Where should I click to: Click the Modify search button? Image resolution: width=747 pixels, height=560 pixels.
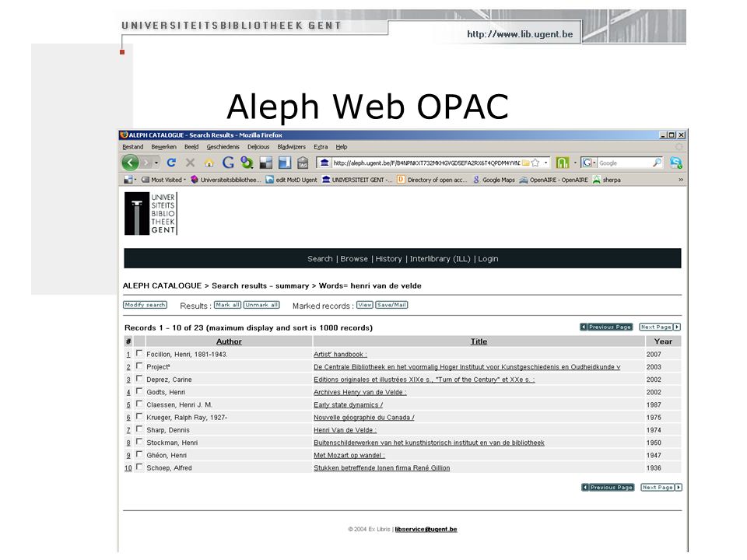(x=145, y=305)
